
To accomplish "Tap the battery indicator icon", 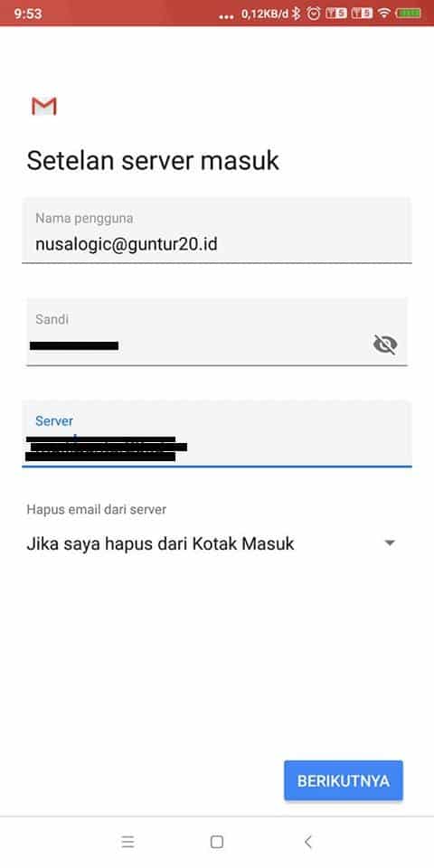I will point(409,14).
